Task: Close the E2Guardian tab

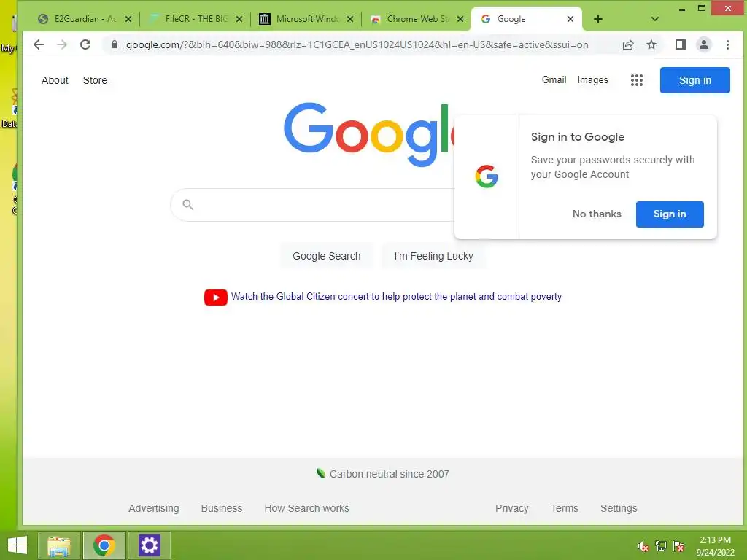Action: tap(128, 19)
